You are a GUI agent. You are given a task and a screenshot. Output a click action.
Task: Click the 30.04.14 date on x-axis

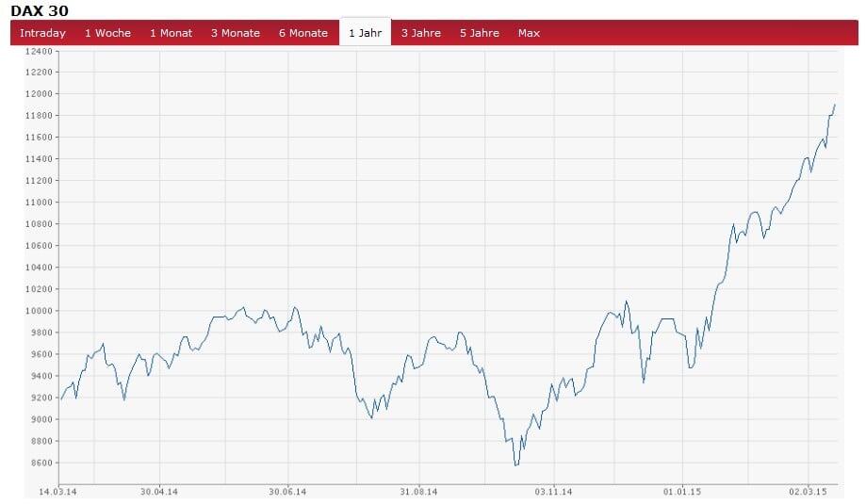click(159, 491)
